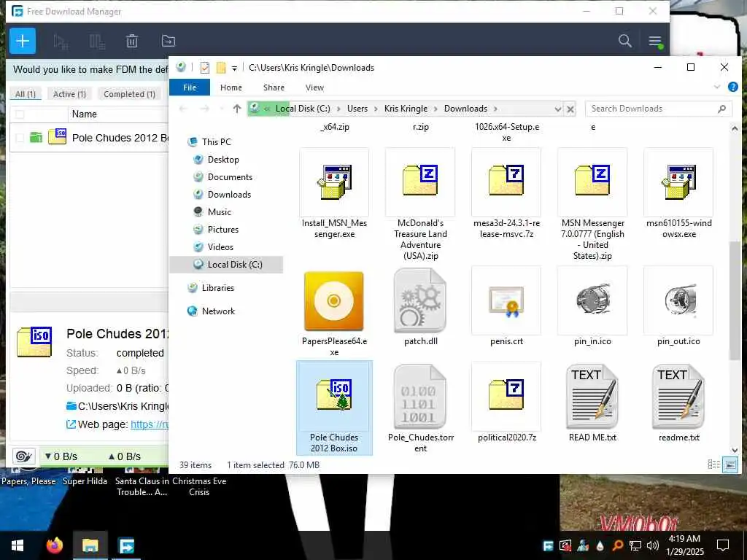Select Libraries in navigation pane

pos(217,288)
